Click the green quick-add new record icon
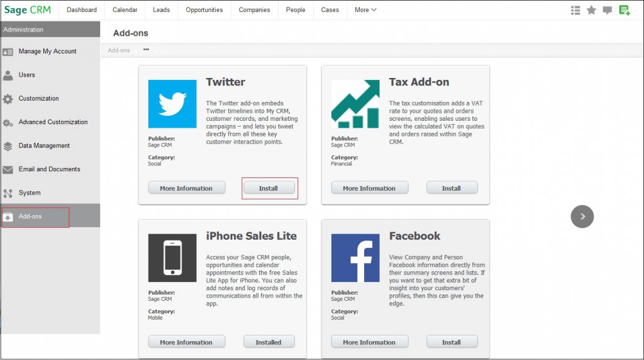644x360 pixels. [x=625, y=10]
